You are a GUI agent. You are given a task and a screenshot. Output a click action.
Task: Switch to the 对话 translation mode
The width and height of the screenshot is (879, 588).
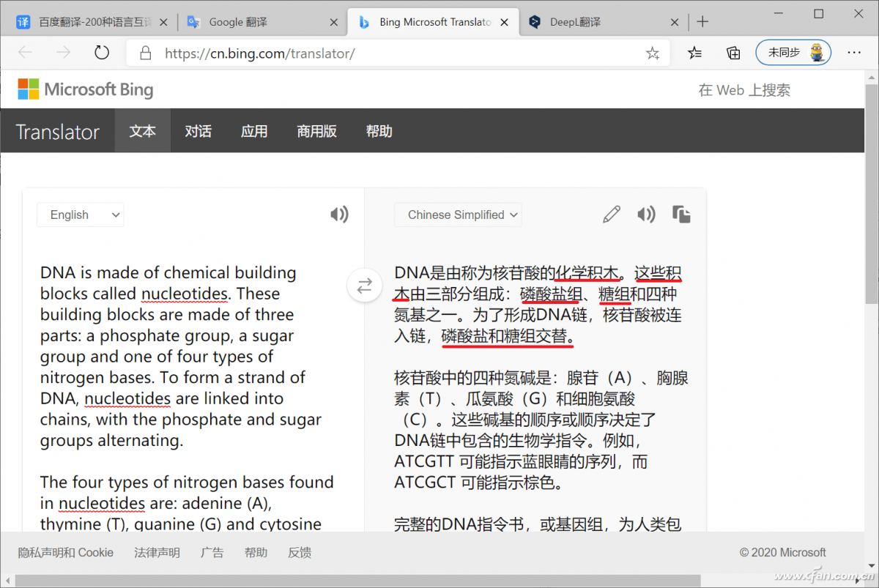[198, 131]
